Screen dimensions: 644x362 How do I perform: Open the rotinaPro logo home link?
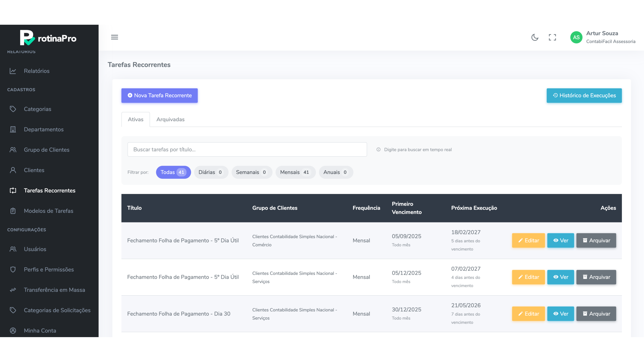(48, 38)
